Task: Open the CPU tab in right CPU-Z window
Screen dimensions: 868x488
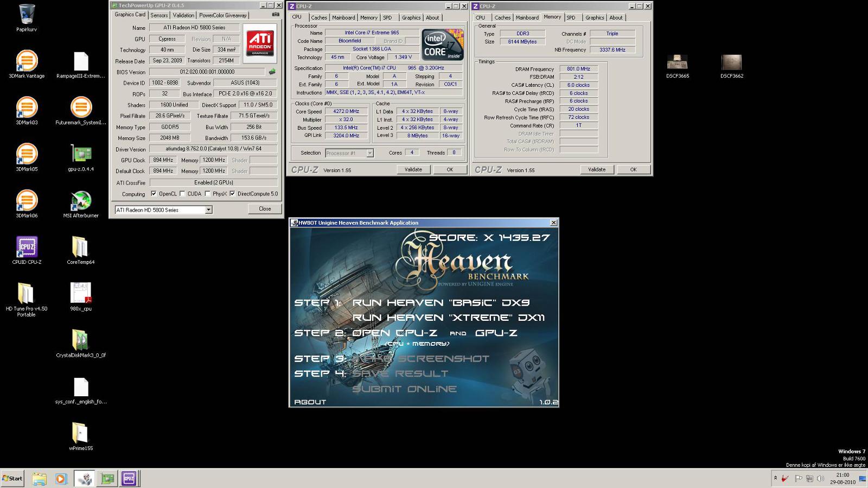Action: 481,17
